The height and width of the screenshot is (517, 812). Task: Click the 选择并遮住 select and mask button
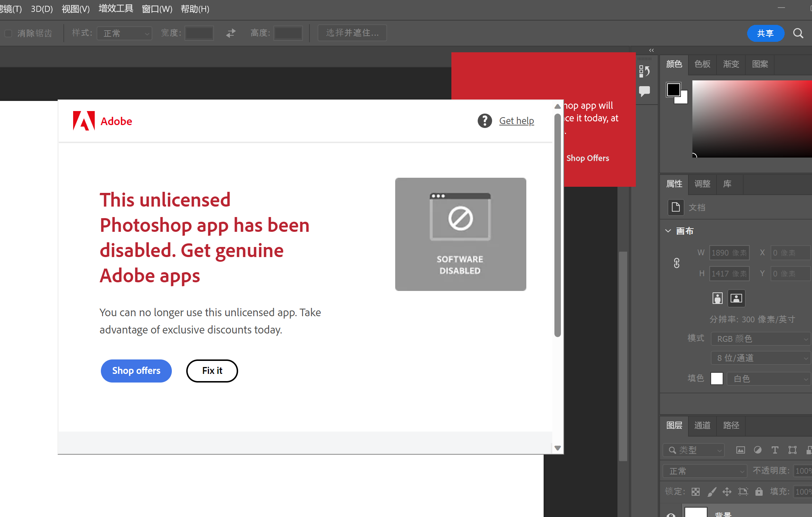pos(352,33)
